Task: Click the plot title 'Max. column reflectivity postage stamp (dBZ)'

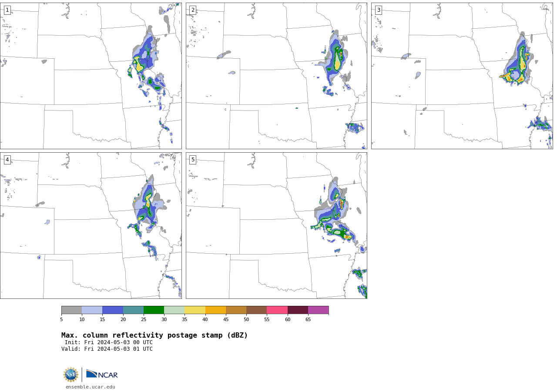Action: tap(154, 335)
